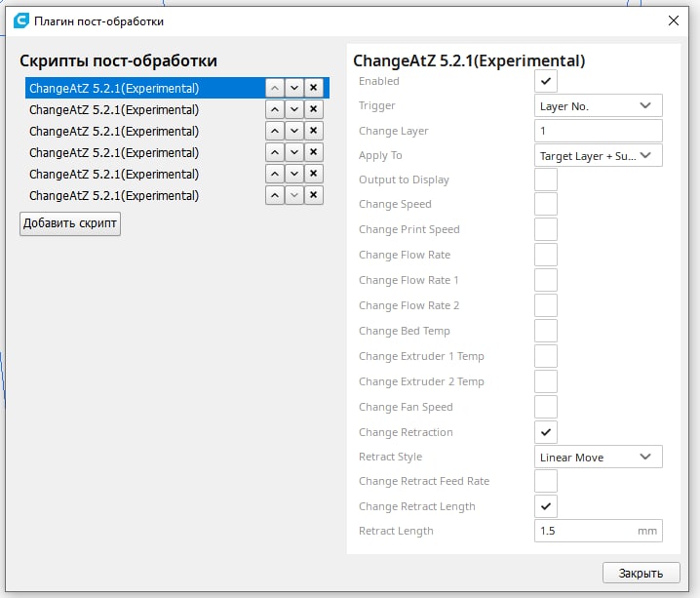Screen dimensions: 700x598
Task: Remove the sixth ChangeAtZ script
Action: coord(313,195)
